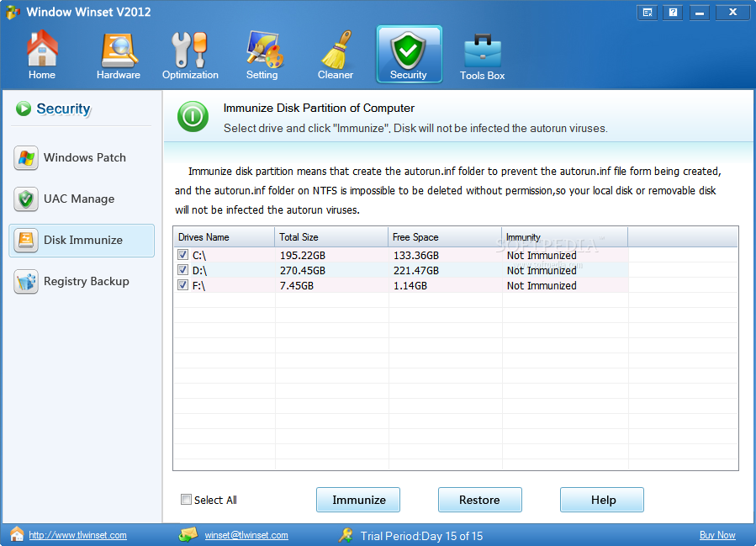Click the green Security arrow icon
This screenshot has width=756, height=546.
(x=24, y=109)
